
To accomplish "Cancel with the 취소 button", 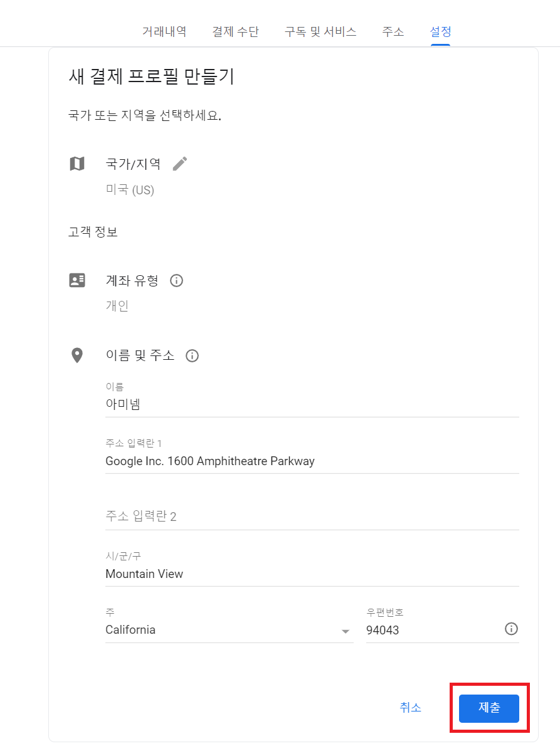I will [x=411, y=708].
